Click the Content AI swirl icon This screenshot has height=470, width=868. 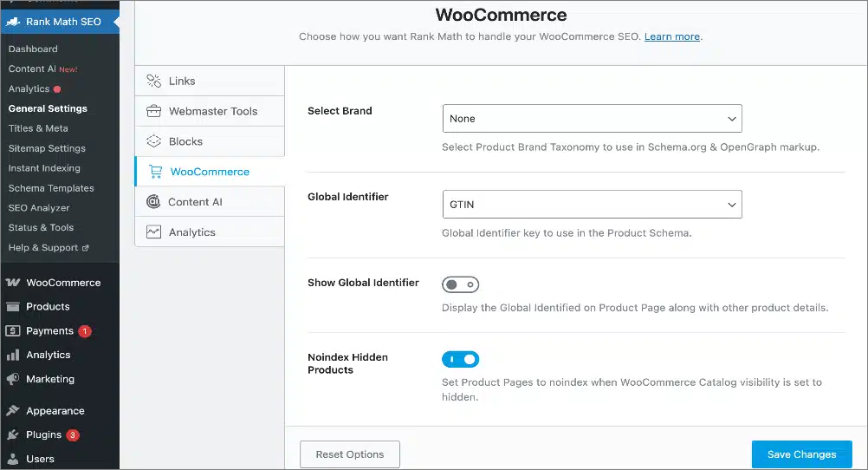153,202
